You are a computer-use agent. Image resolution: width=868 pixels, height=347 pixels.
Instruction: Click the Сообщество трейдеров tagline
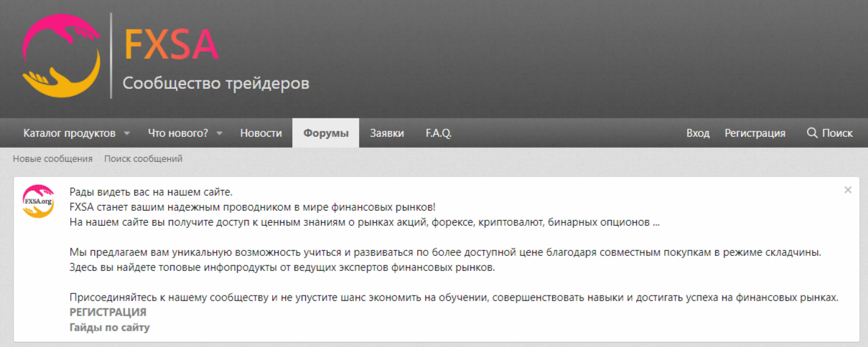216,83
